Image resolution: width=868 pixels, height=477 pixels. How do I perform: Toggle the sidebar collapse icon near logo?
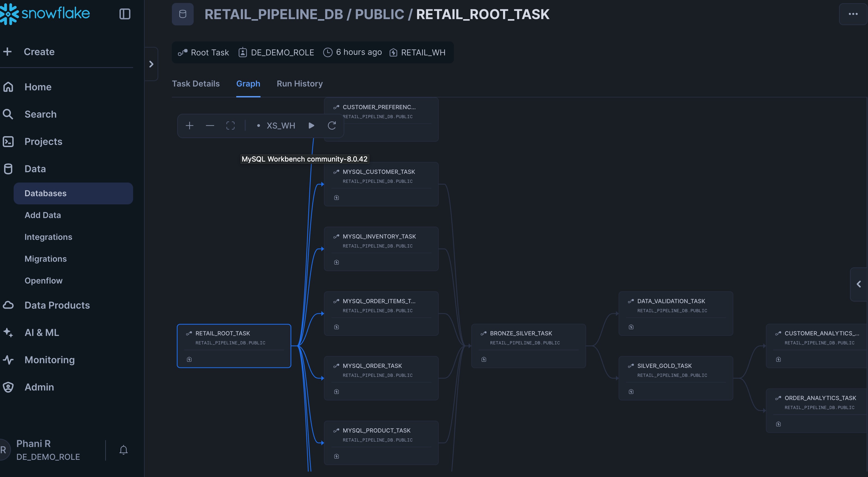(125, 14)
